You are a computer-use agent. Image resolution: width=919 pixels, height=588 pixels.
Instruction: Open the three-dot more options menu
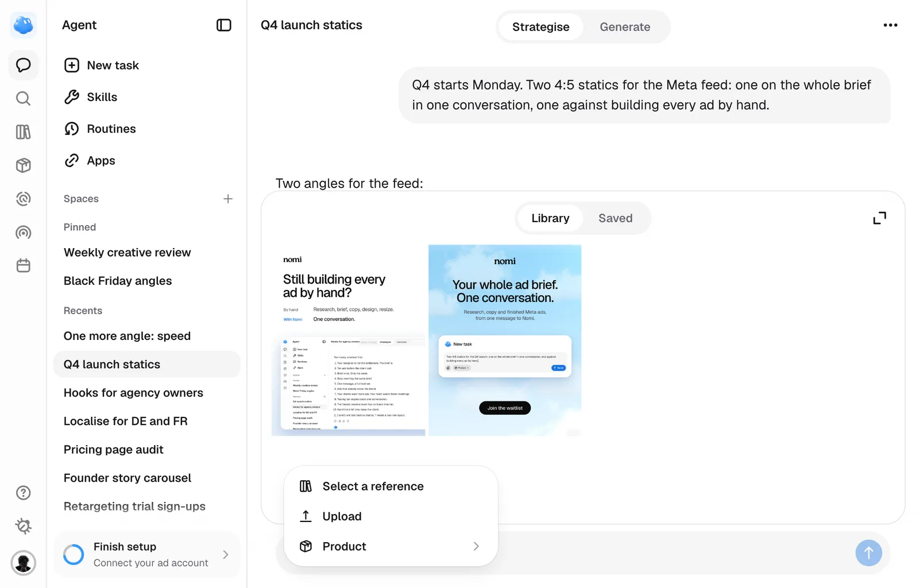coord(890,25)
